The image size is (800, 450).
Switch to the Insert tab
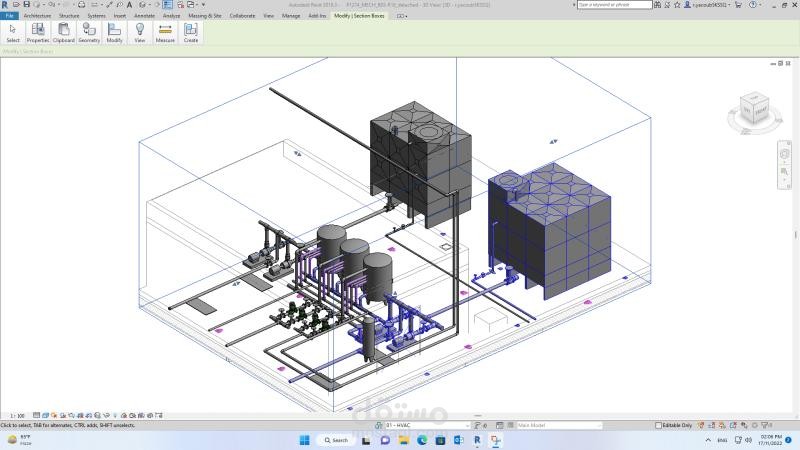(x=119, y=16)
